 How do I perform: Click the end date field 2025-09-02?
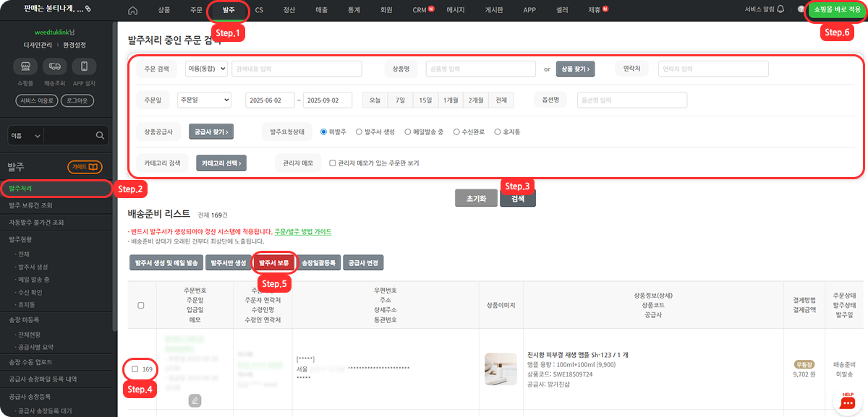pyautogui.click(x=327, y=100)
